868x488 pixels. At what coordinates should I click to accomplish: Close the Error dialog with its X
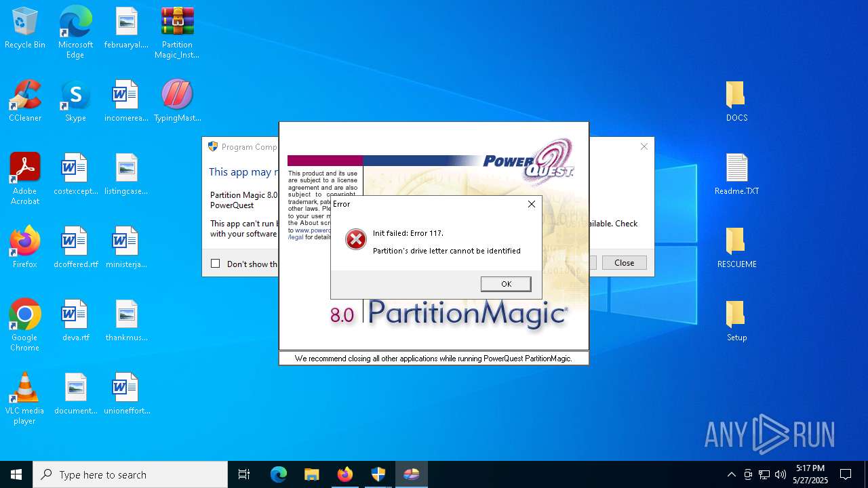[532, 204]
